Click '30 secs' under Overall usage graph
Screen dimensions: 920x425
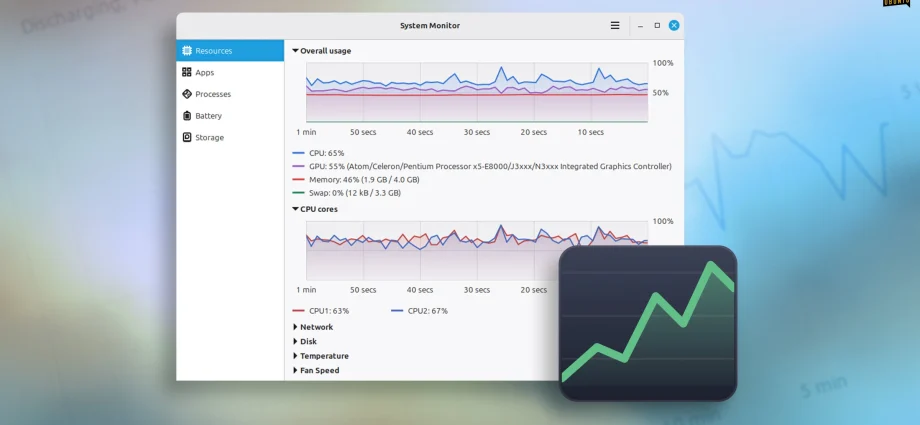coord(477,132)
